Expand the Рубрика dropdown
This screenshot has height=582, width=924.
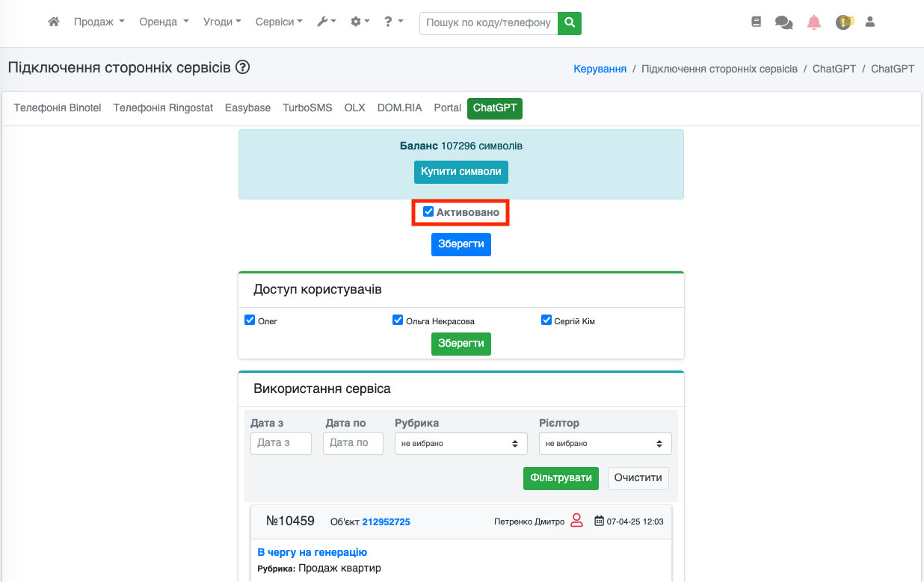[x=458, y=443]
